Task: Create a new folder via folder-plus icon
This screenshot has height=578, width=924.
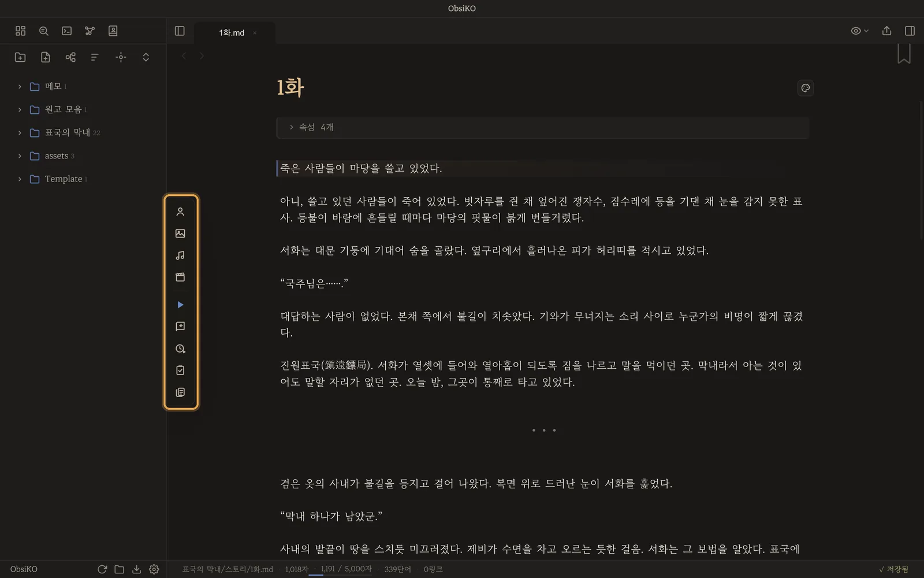Action: click(20, 57)
